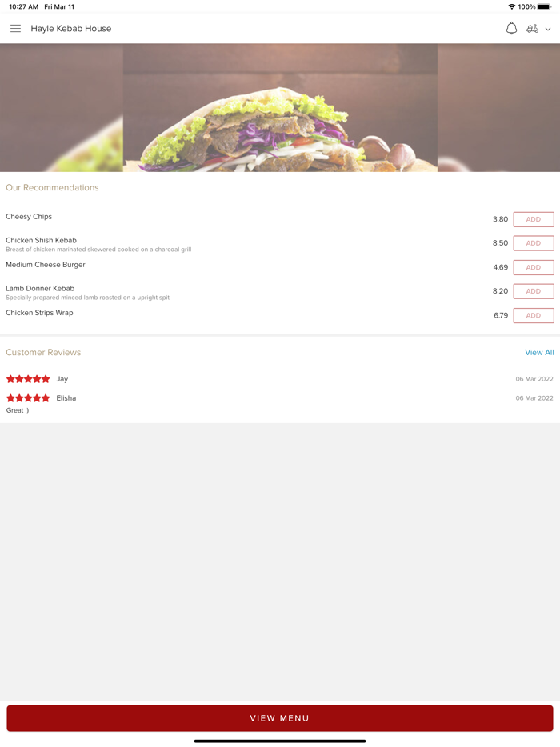Select the kebab banner image
This screenshot has height=747, width=560.
pyautogui.click(x=280, y=108)
